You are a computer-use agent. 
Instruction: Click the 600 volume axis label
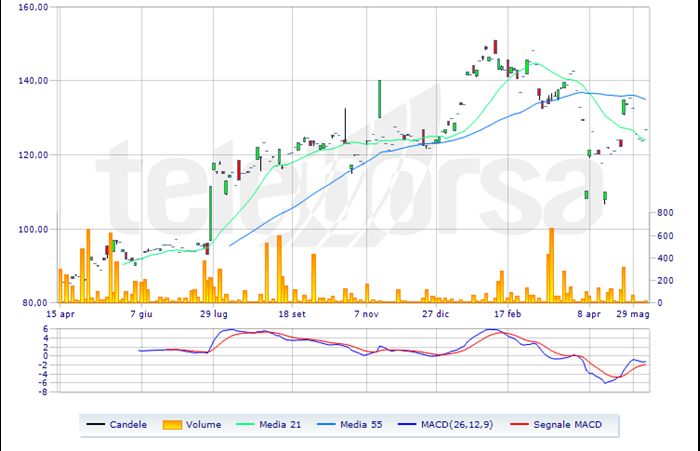click(666, 236)
